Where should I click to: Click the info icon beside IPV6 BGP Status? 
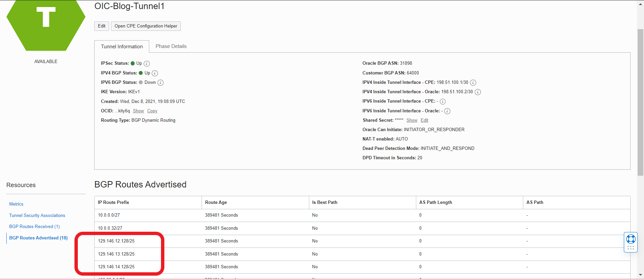click(161, 83)
